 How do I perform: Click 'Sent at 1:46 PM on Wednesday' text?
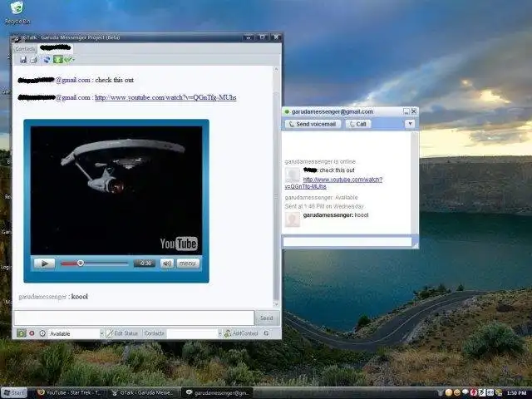[x=324, y=206]
